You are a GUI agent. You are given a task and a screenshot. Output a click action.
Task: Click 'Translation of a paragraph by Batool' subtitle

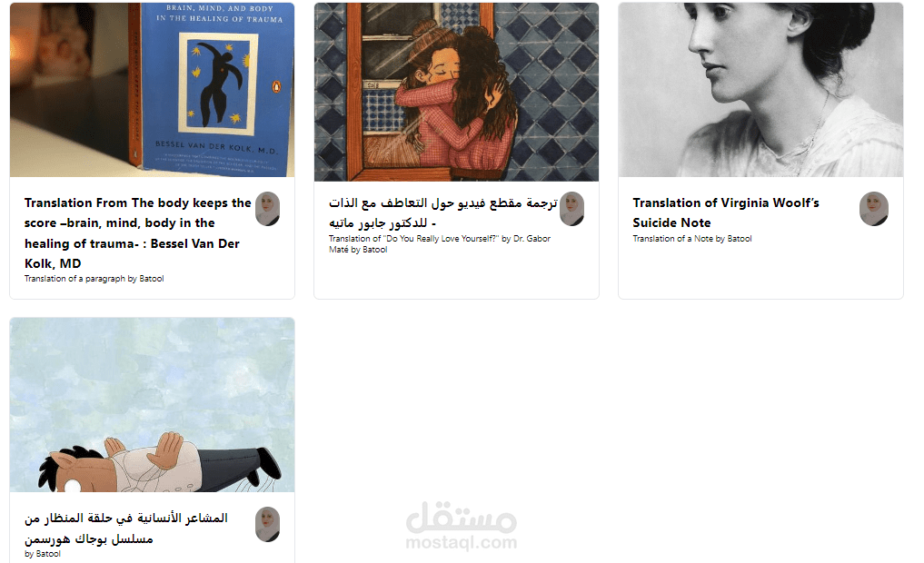pyautogui.click(x=94, y=279)
